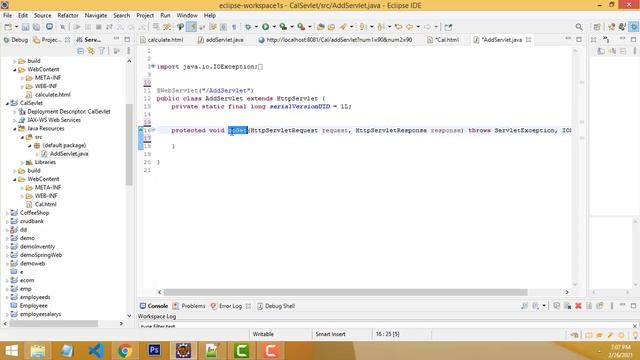Click Smart Insert in status bar

point(330,334)
